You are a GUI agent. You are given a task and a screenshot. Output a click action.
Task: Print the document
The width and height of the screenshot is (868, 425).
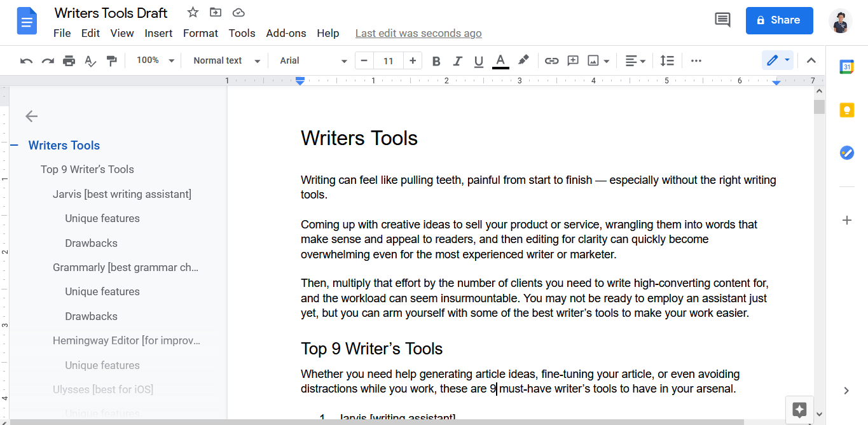69,61
